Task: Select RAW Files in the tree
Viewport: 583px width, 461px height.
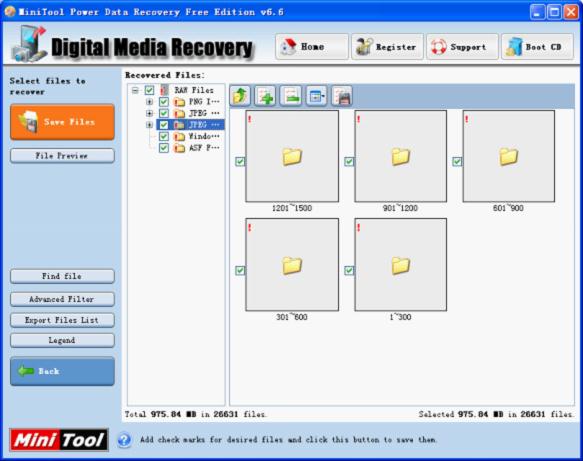Action: click(194, 90)
